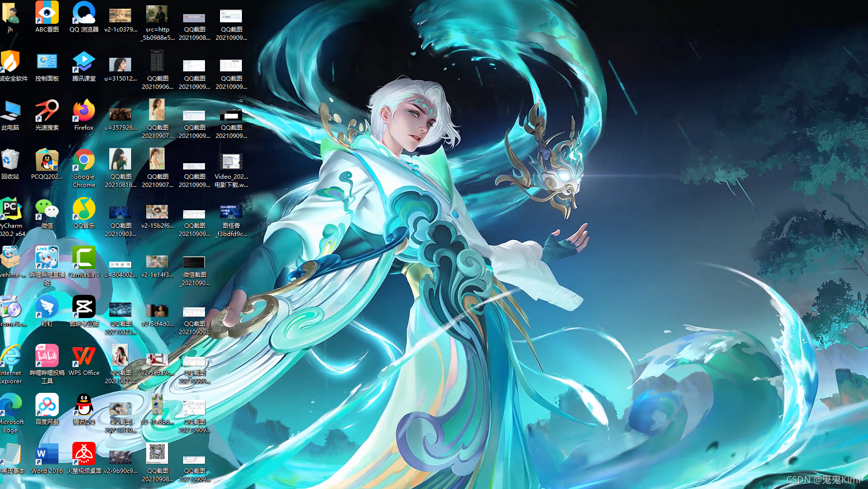The height and width of the screenshot is (489, 868).
Task: Select the QQ截图20210903... image file
Action: tap(121, 221)
